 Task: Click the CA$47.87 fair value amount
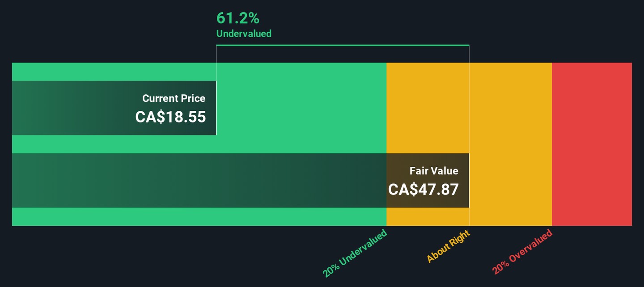(x=423, y=190)
